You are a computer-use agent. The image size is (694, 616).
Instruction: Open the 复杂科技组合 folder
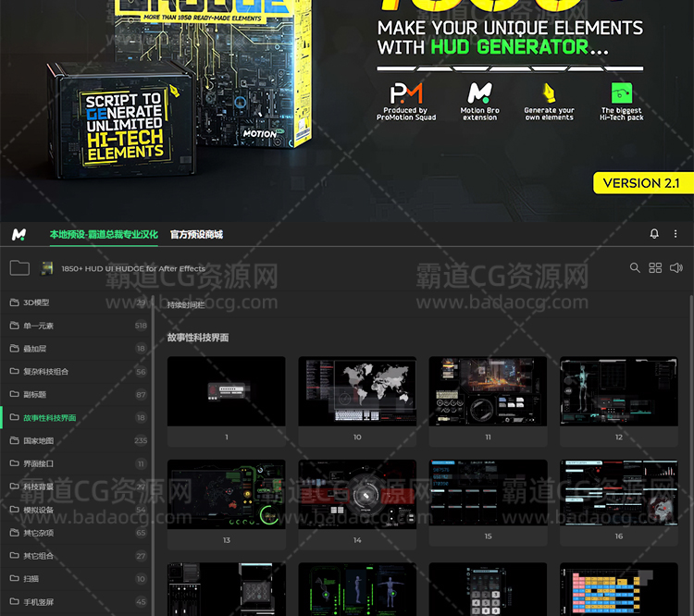(x=76, y=372)
